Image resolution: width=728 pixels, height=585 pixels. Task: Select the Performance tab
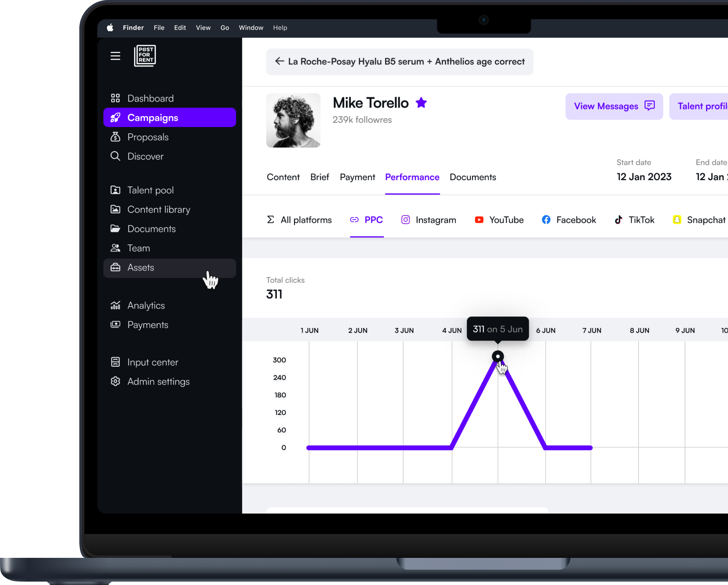click(412, 177)
